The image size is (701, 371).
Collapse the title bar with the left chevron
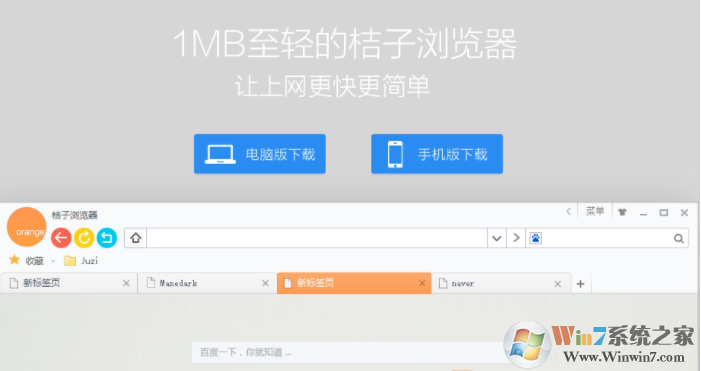[569, 211]
